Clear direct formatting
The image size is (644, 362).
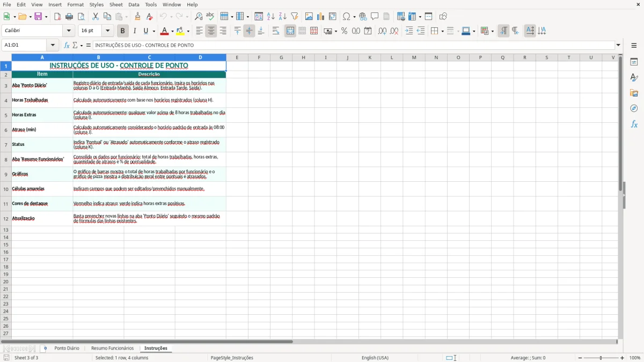(x=149, y=17)
